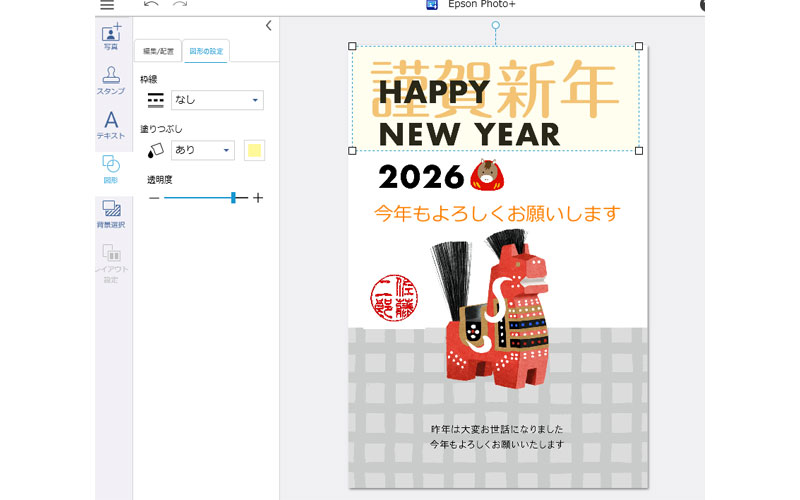Screen dimensions: 800x500
Task: Select 今年もよろしくお願いいたします bottom text
Action: [x=497, y=444]
